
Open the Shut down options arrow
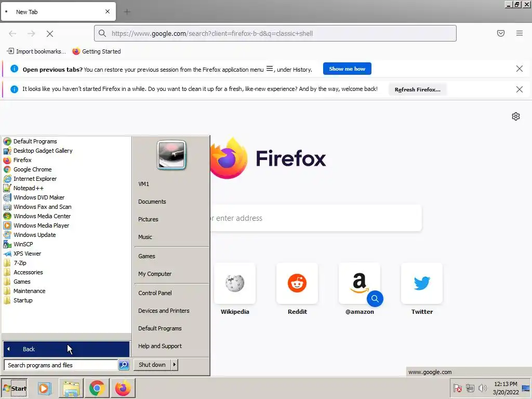tap(175, 365)
